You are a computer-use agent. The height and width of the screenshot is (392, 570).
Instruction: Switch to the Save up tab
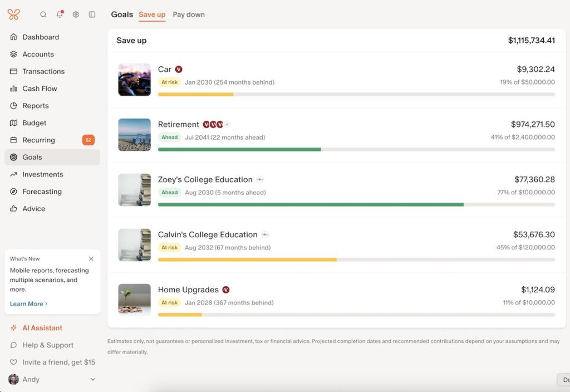(152, 14)
